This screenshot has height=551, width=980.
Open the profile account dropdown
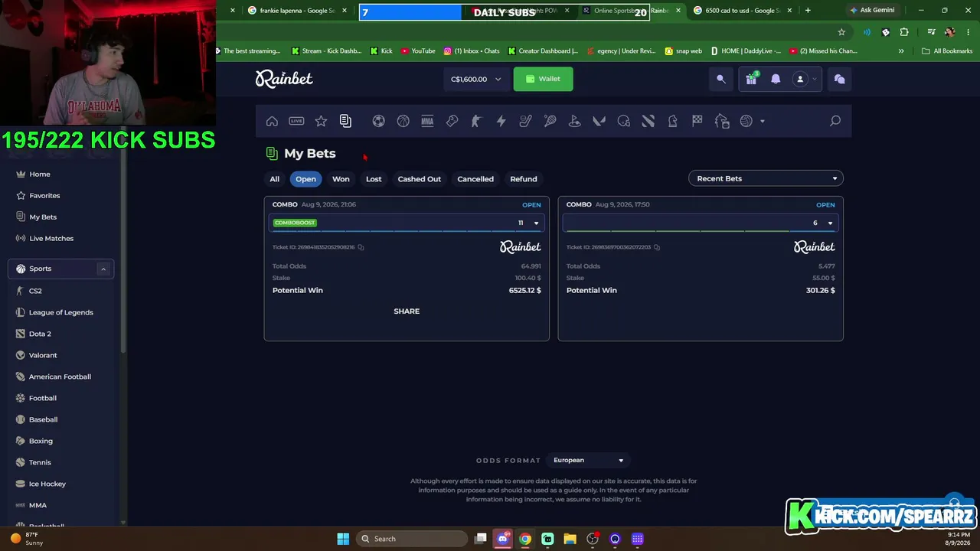point(804,79)
